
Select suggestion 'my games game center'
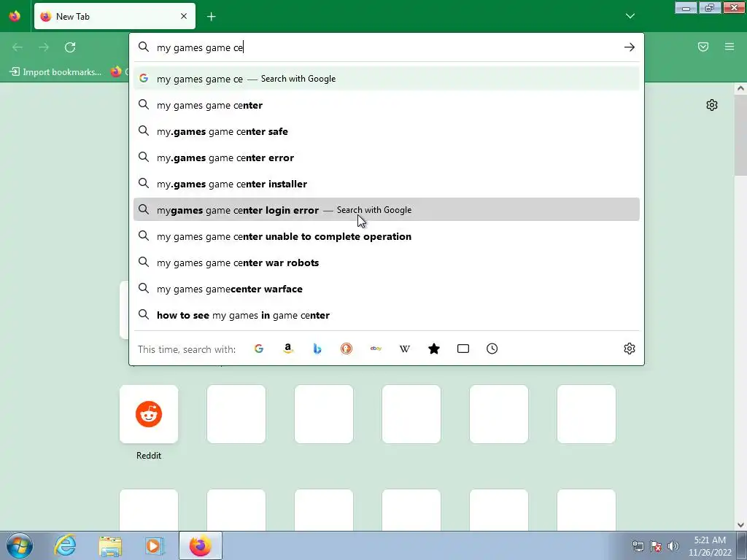point(387,105)
